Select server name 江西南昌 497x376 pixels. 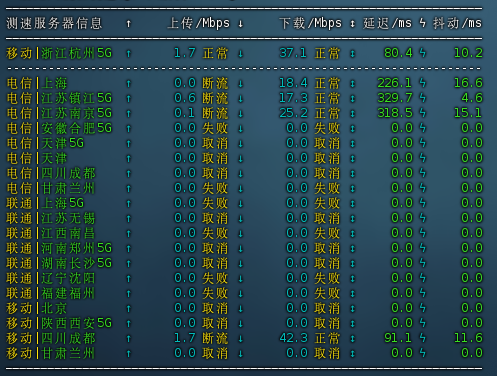point(68,233)
